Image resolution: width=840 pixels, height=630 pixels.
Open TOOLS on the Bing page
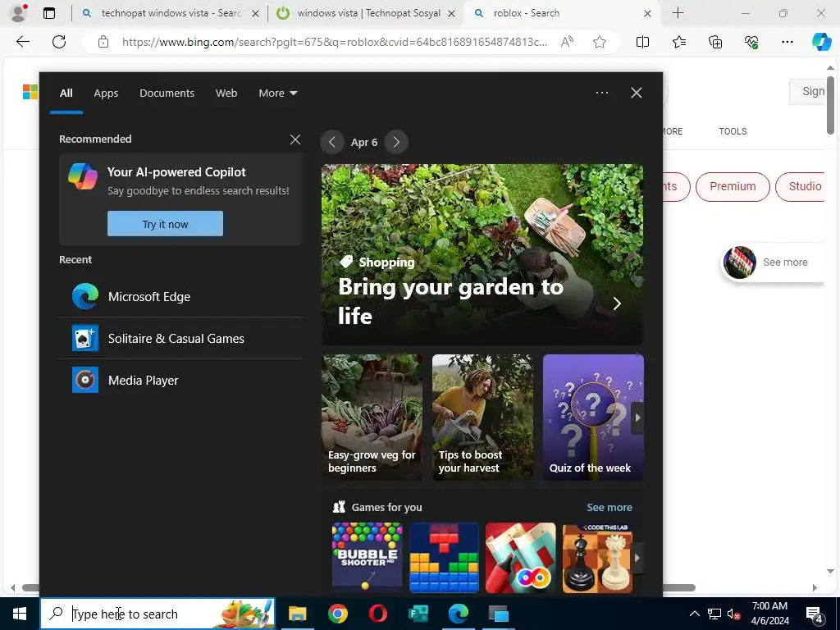click(x=733, y=131)
